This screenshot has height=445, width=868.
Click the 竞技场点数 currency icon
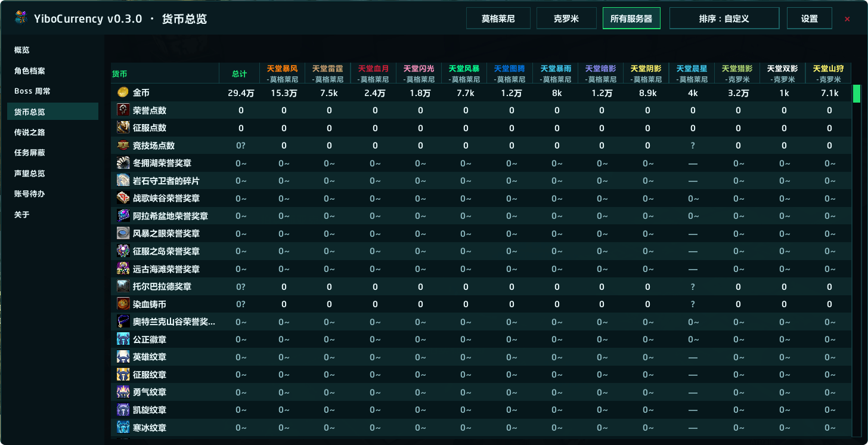click(x=123, y=145)
